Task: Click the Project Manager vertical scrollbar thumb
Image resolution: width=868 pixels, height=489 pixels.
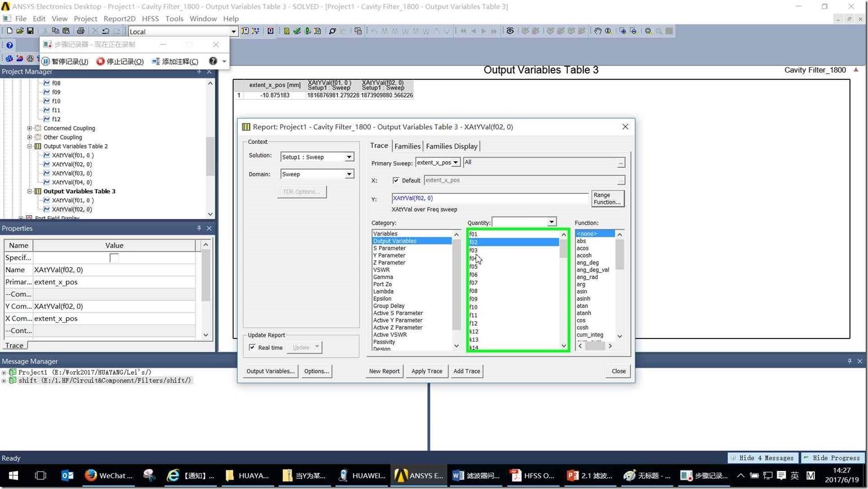Action: tap(210, 156)
